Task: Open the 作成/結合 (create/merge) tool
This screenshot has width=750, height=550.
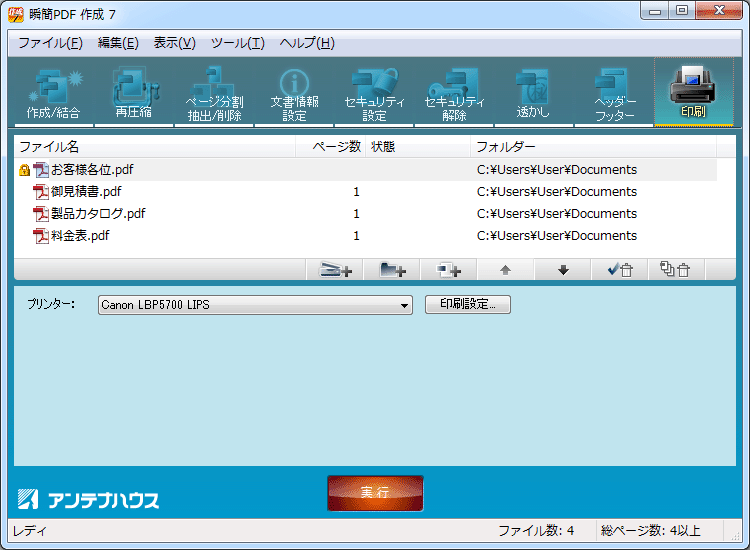Action: (54, 94)
